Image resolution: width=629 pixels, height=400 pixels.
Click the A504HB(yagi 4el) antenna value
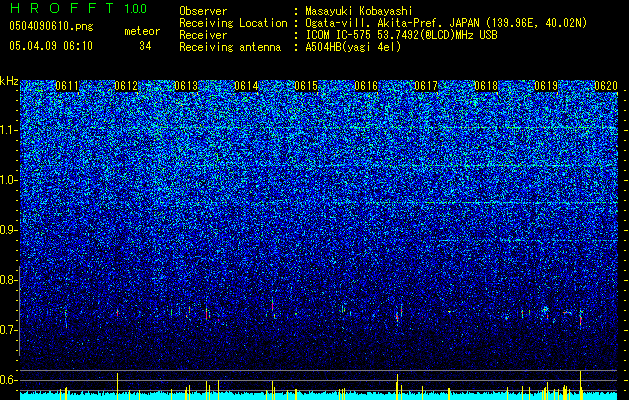tap(353, 47)
